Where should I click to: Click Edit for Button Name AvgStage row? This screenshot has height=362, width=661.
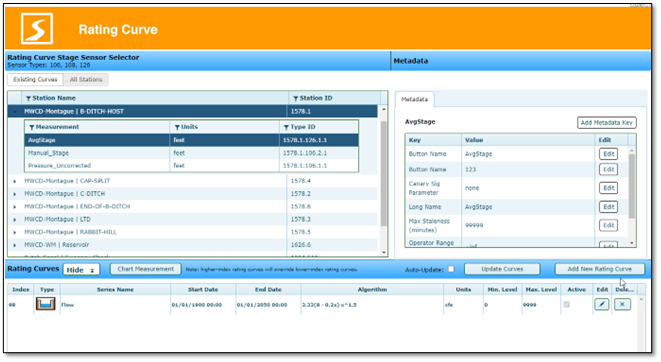(608, 154)
